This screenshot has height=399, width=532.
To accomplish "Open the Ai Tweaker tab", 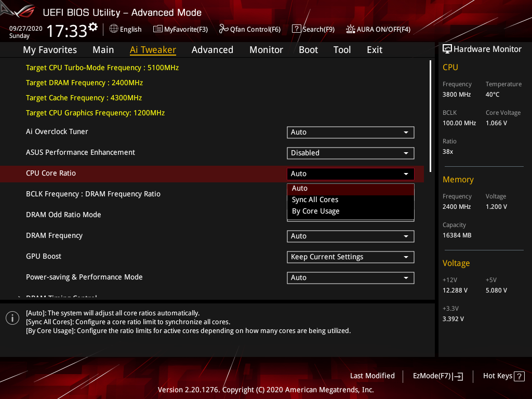I will pos(153,50).
